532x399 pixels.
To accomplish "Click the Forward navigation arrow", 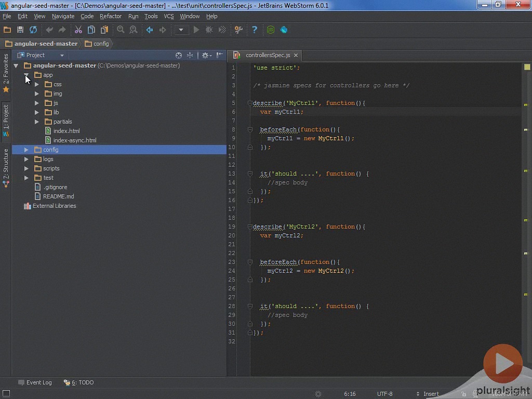I will 163,30.
